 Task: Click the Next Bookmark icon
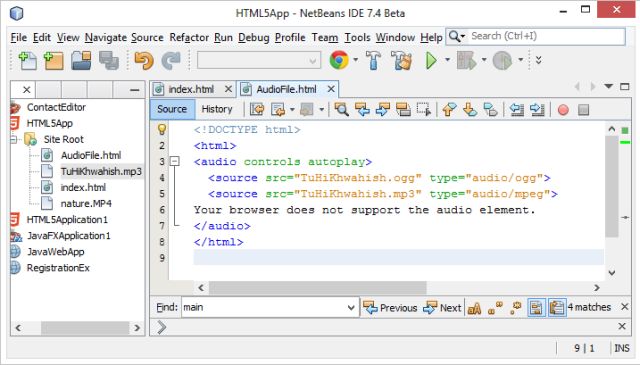tap(470, 109)
